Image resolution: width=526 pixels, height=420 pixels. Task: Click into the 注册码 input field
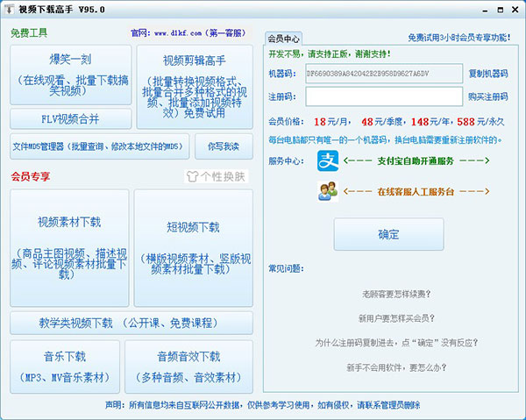384,96
